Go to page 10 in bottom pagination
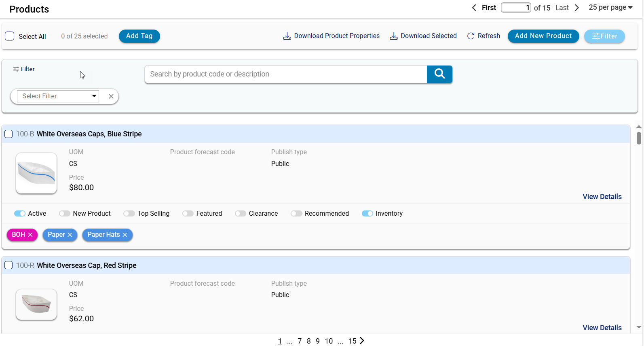Viewport: 644px width, 346px height. (329, 341)
